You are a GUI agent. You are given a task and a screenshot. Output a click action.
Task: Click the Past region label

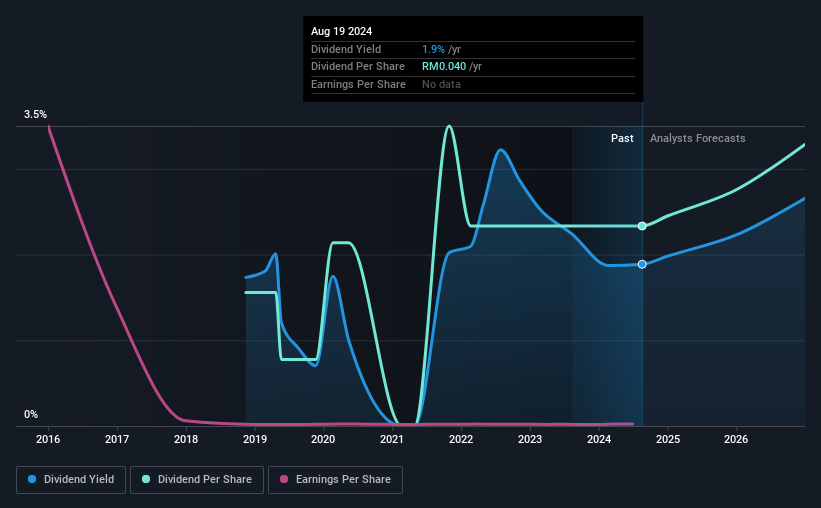tap(622, 138)
